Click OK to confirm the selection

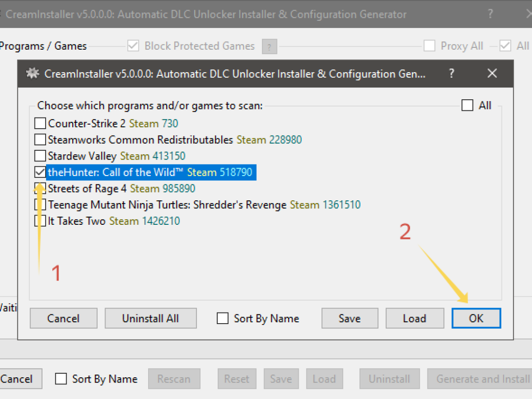476,318
